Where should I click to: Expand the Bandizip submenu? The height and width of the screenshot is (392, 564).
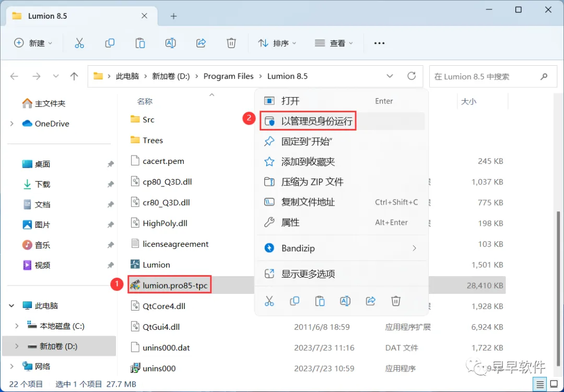414,248
